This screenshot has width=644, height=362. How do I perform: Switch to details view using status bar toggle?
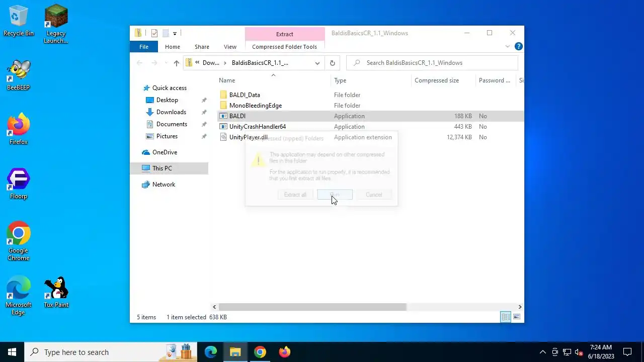[506, 317]
